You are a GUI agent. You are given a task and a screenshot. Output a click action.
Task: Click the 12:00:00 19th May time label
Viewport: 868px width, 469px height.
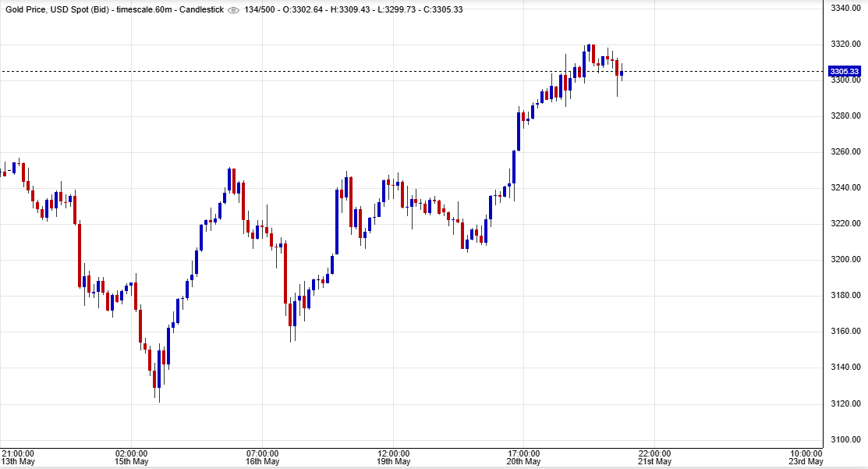(394, 457)
